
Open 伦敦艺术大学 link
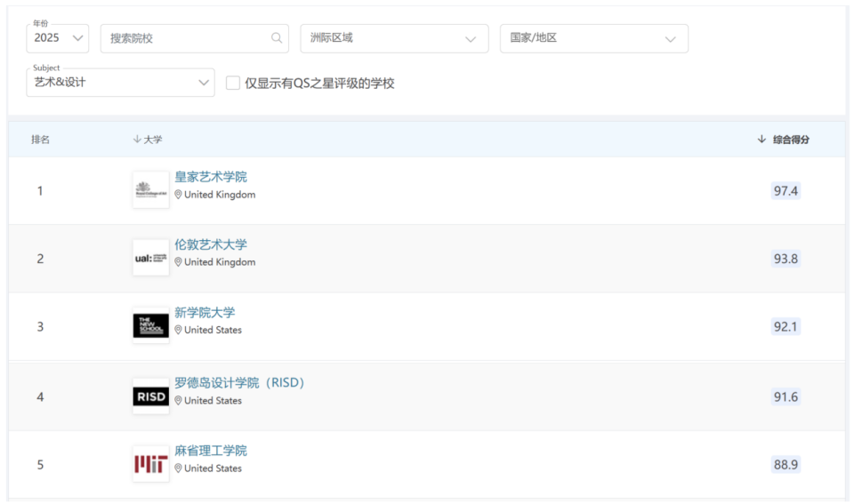coord(211,244)
